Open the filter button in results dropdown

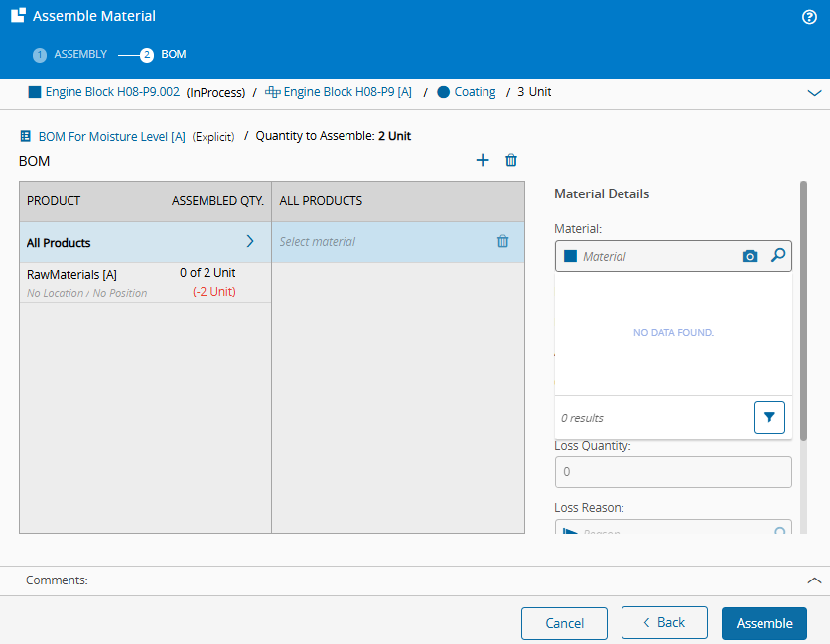(769, 418)
